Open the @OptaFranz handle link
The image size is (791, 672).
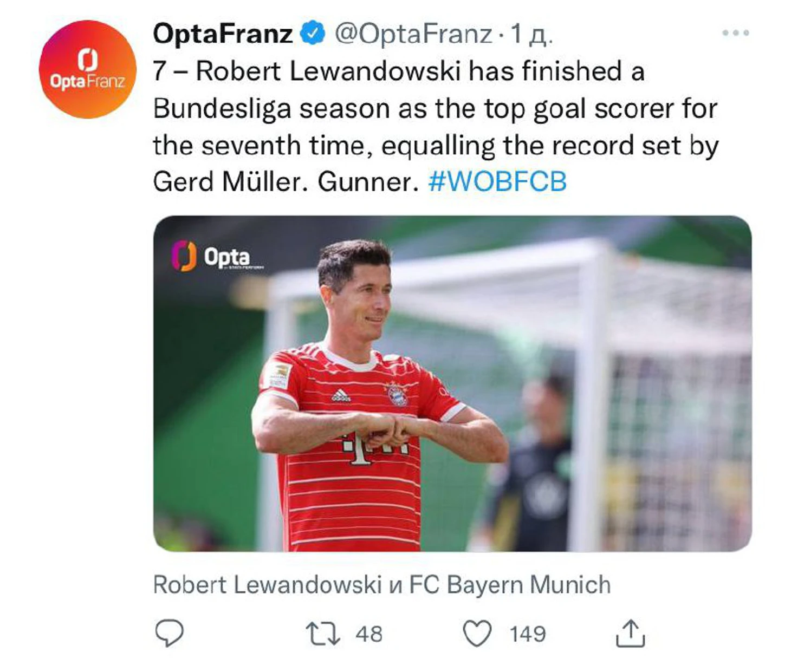pyautogui.click(x=413, y=34)
